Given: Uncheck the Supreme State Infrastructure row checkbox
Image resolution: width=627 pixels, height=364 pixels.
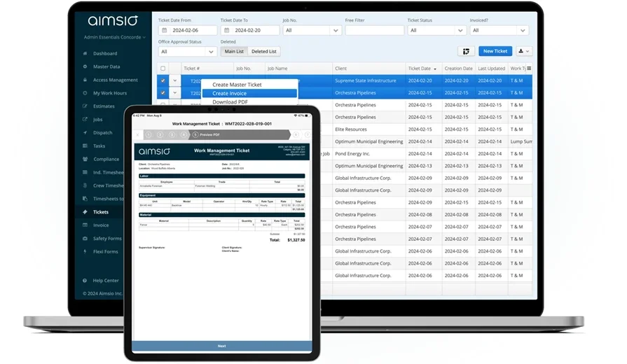Looking at the screenshot, I should 163,80.
